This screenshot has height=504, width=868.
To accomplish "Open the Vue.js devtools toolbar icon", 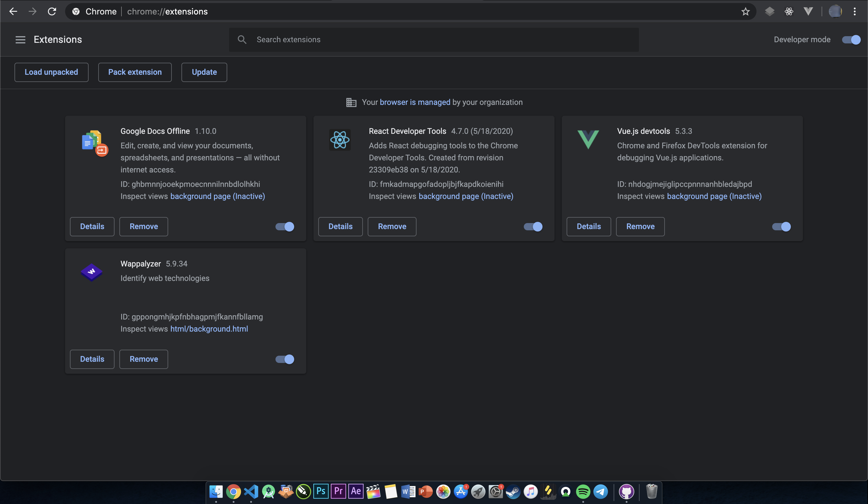I will pos(808,11).
